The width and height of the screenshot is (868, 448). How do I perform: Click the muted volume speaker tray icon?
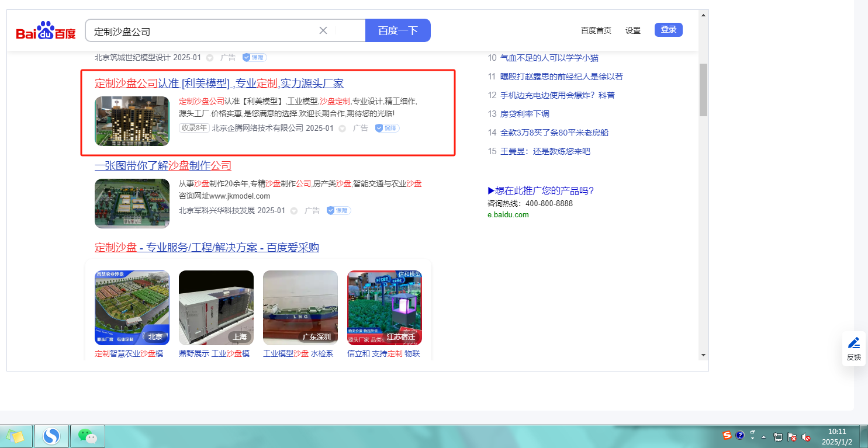[x=806, y=436]
